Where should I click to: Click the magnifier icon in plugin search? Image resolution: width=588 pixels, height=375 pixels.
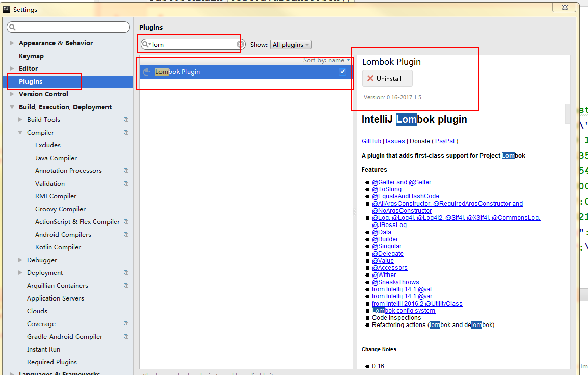tap(146, 44)
